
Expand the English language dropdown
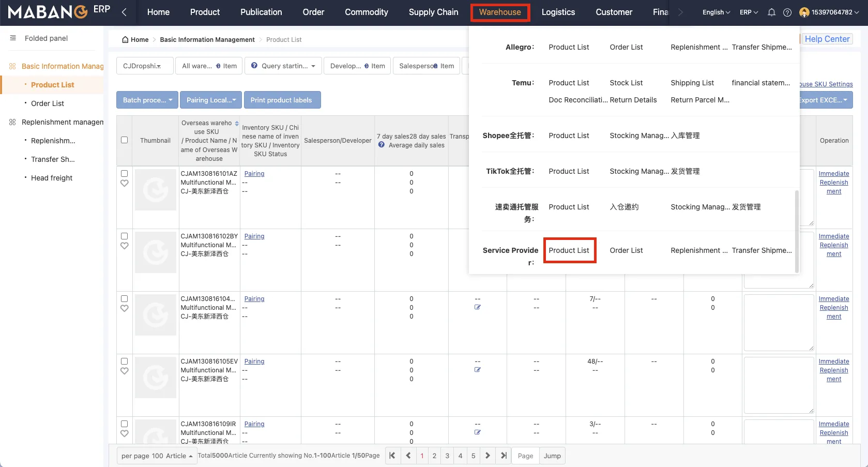click(716, 12)
